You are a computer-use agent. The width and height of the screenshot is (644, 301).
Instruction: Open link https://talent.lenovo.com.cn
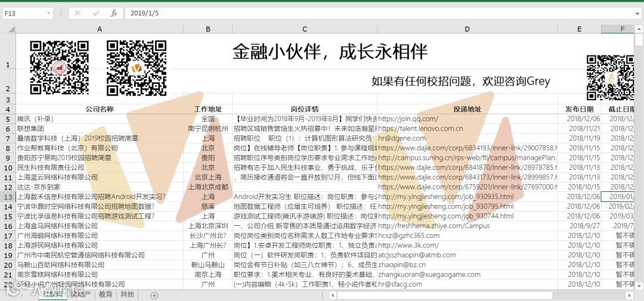pyautogui.click(x=420, y=129)
